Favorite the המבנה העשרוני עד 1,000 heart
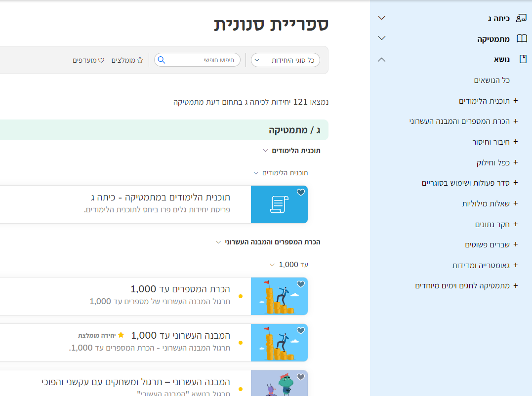532x396 pixels. (x=301, y=330)
